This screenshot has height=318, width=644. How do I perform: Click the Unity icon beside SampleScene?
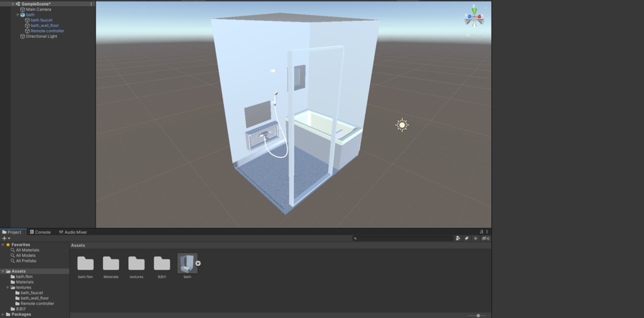[18, 4]
